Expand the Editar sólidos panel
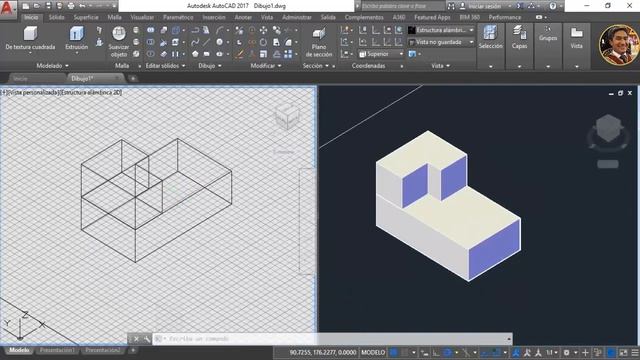 coord(165,66)
